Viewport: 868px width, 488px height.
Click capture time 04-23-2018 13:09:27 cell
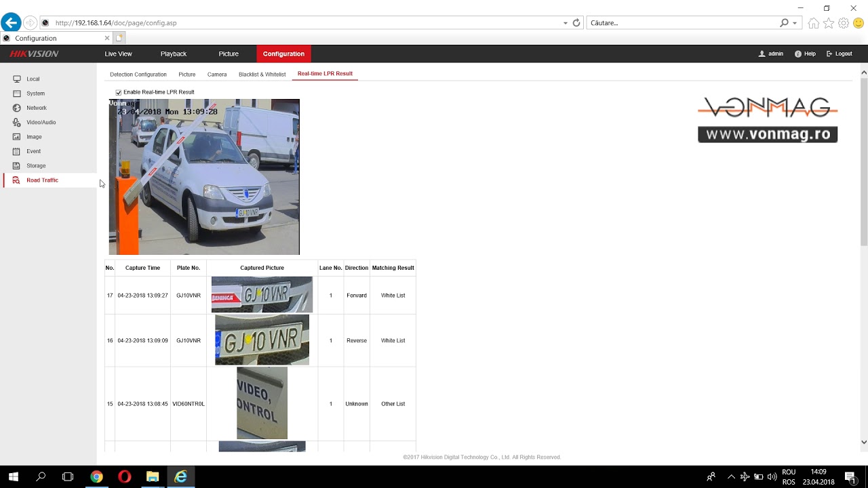point(142,296)
